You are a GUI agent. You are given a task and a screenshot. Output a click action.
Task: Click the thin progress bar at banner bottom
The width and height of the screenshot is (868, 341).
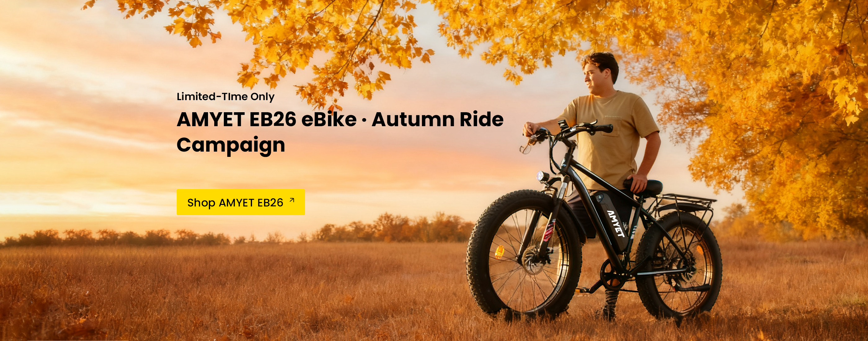pos(77,340)
